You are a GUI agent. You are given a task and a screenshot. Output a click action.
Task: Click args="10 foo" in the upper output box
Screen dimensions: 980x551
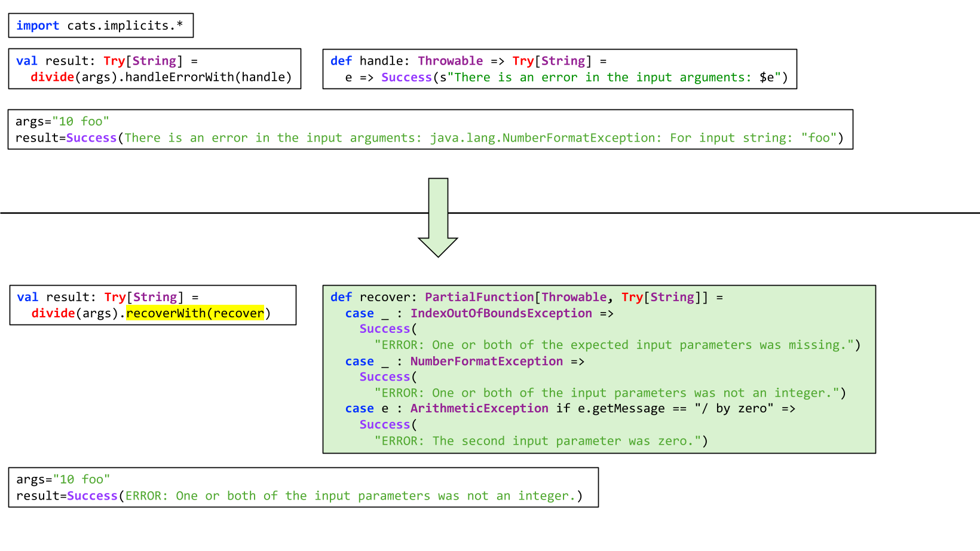pos(62,121)
